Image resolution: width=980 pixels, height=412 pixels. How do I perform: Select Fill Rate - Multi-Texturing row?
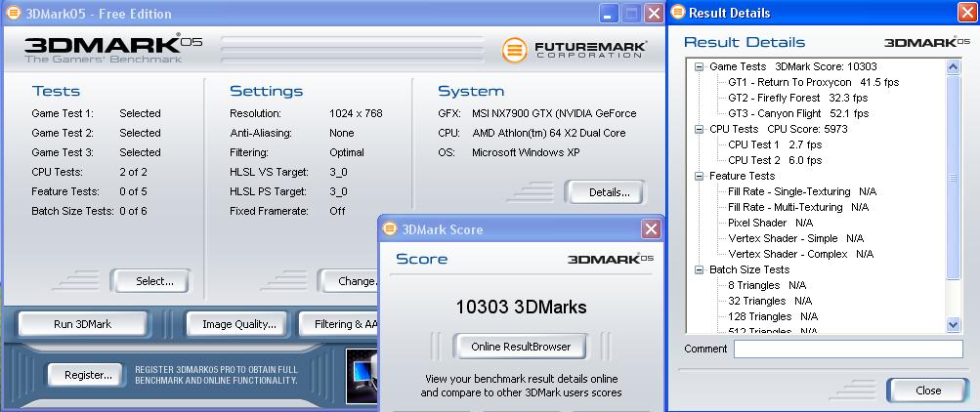[x=798, y=207]
